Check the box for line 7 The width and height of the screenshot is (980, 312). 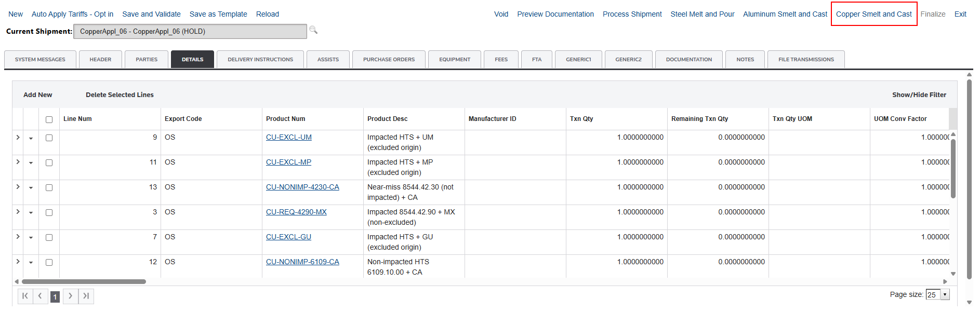tap(49, 237)
